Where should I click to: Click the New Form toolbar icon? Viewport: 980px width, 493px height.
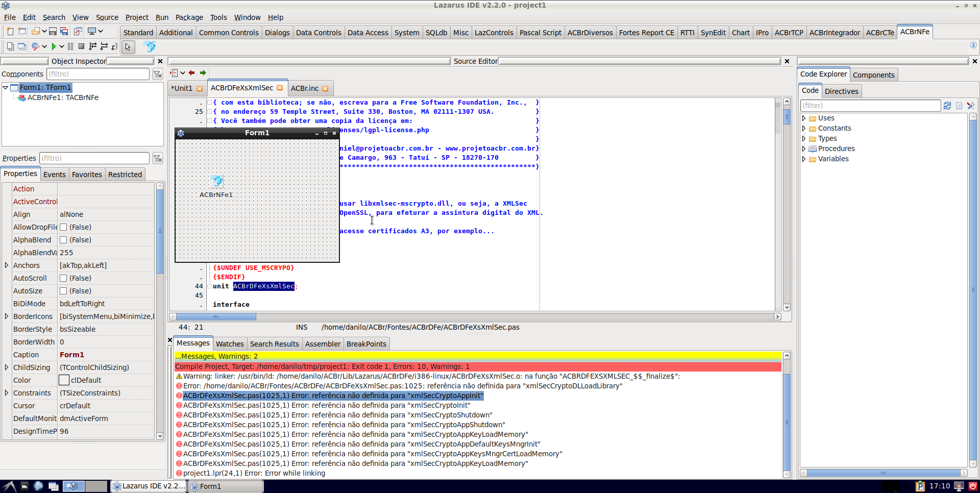(22, 32)
